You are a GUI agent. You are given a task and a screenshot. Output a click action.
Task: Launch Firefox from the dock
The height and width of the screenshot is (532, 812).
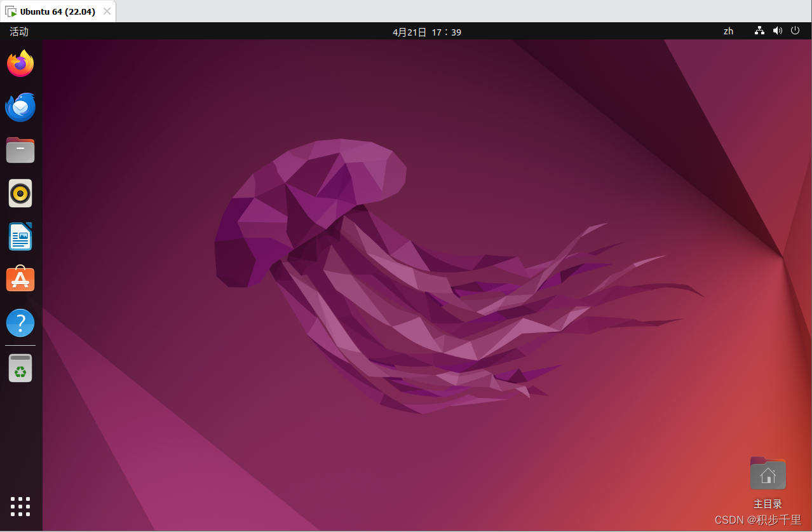coord(20,64)
